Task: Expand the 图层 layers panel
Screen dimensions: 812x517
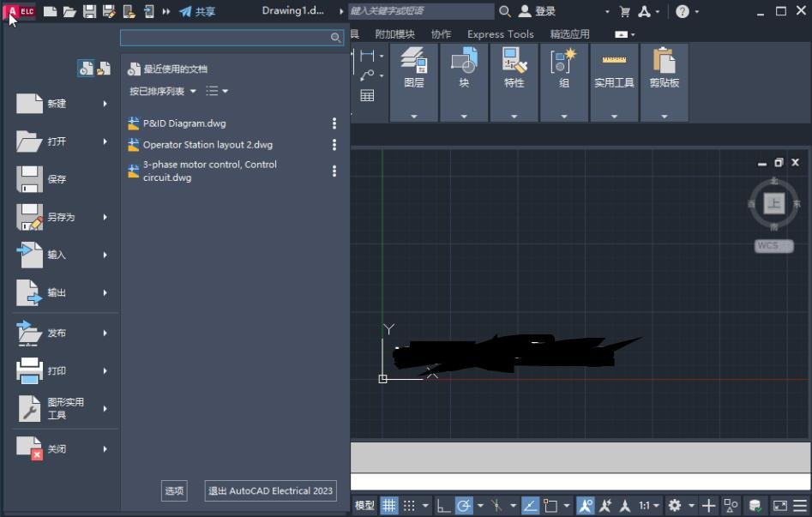Action: 414,117
